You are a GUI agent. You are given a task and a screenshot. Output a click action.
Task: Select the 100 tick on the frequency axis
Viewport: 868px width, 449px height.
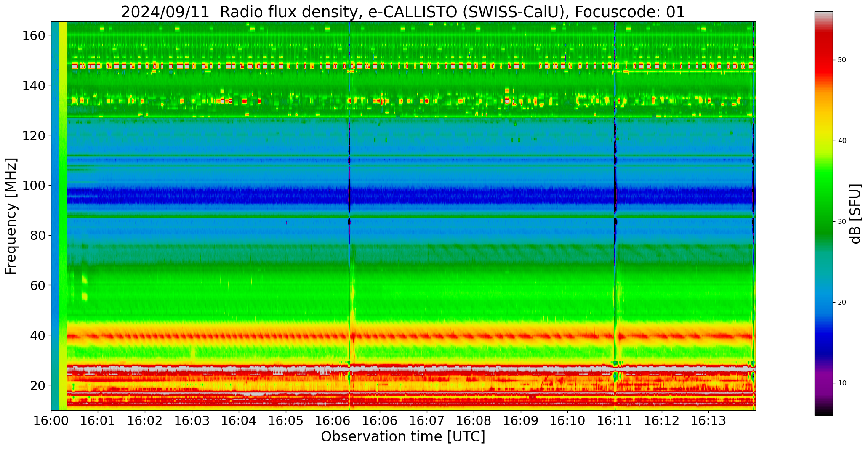[33, 185]
